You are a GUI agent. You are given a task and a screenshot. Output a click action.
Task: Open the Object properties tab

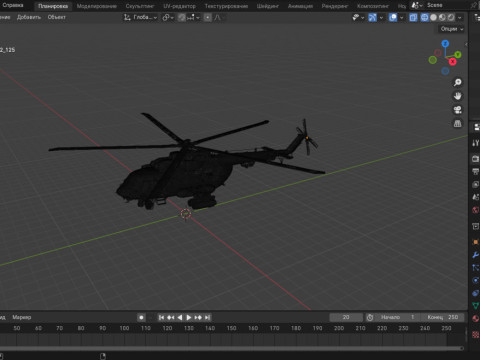point(476,242)
